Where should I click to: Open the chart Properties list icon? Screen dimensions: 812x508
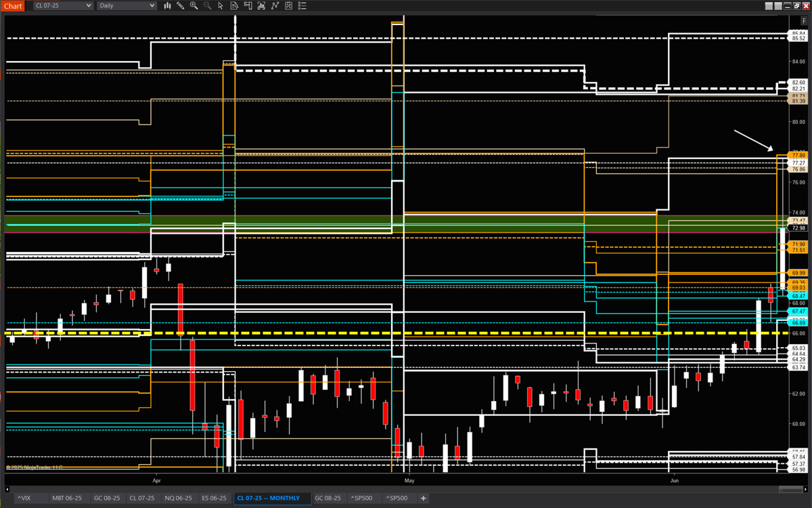point(302,5)
